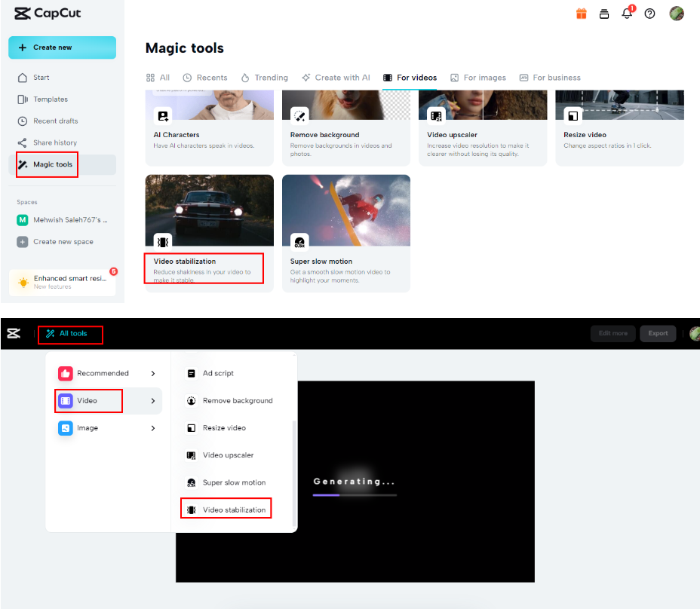Open the profile avatar at top right

(677, 14)
